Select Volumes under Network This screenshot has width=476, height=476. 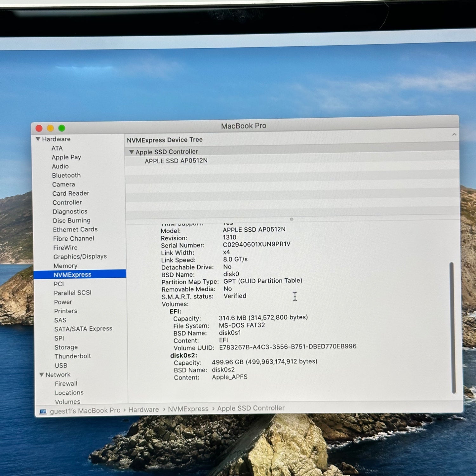point(68,402)
